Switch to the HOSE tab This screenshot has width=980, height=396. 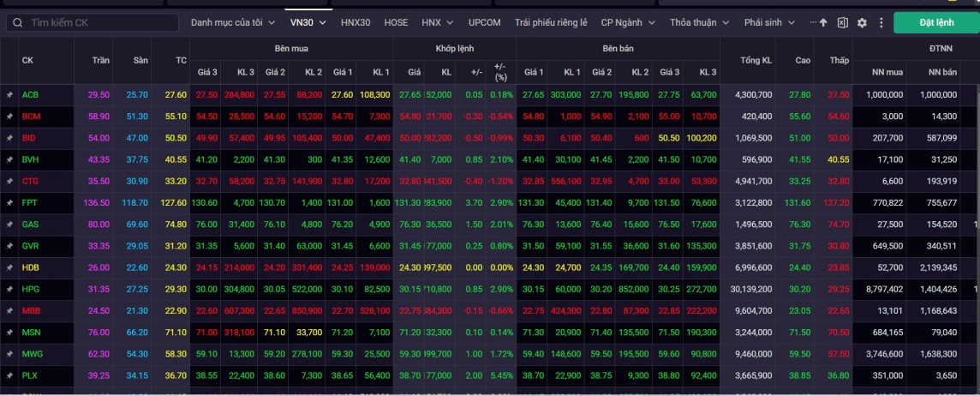coord(396,23)
